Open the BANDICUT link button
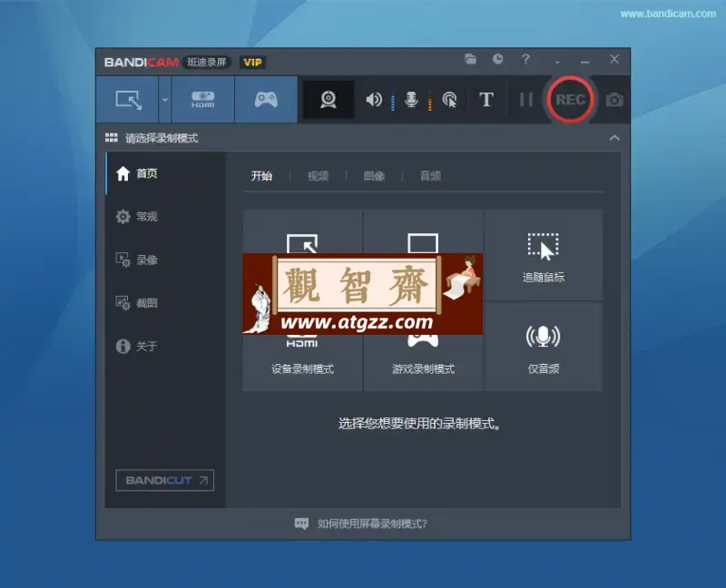This screenshot has height=588, width=726. click(x=165, y=480)
